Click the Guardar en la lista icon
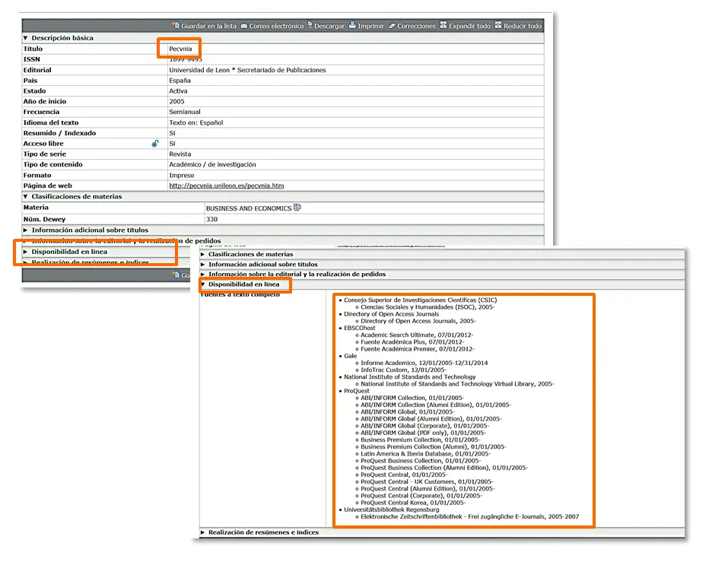The width and height of the screenshot is (728, 562). click(176, 26)
